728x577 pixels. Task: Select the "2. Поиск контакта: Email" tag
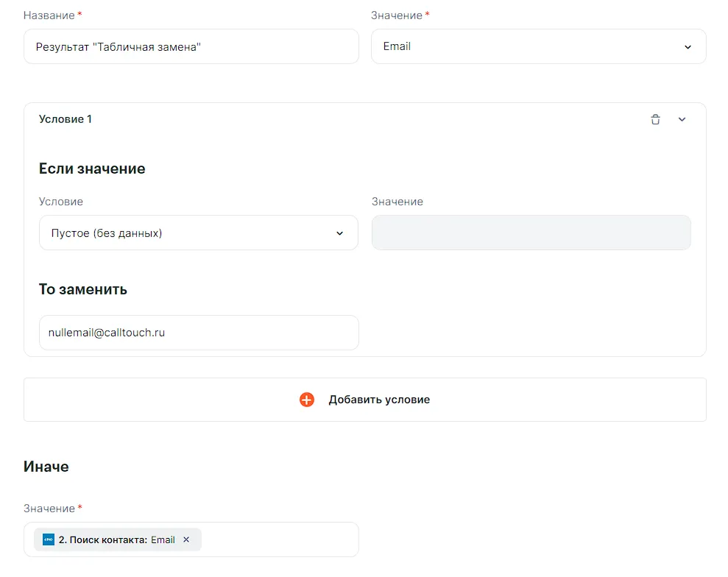[x=116, y=539]
